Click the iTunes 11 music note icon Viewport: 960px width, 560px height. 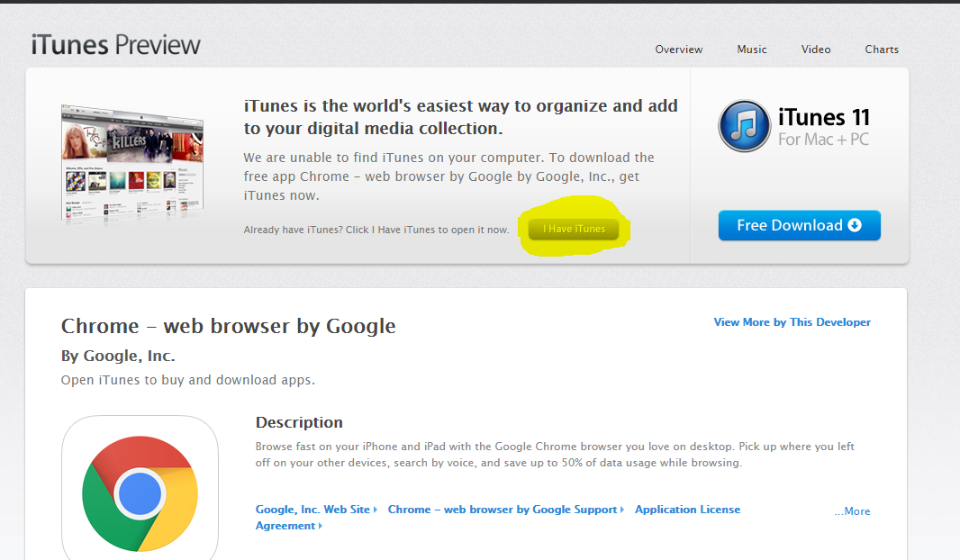pos(745,126)
